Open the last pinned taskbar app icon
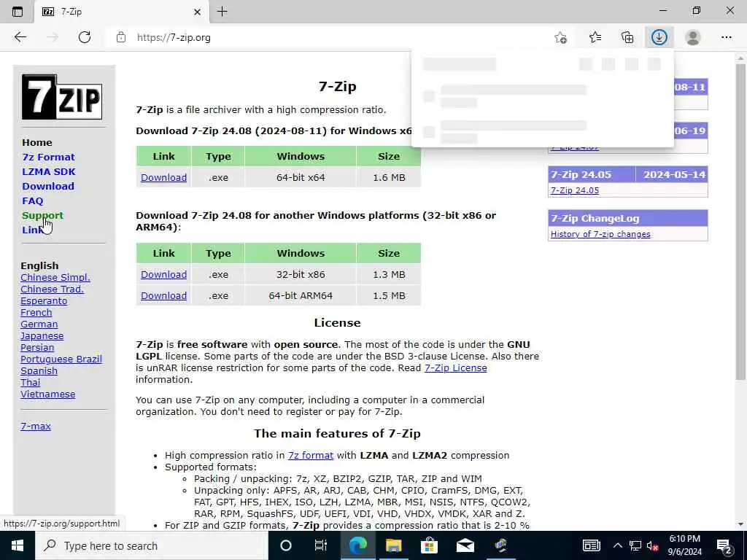 [x=500, y=545]
